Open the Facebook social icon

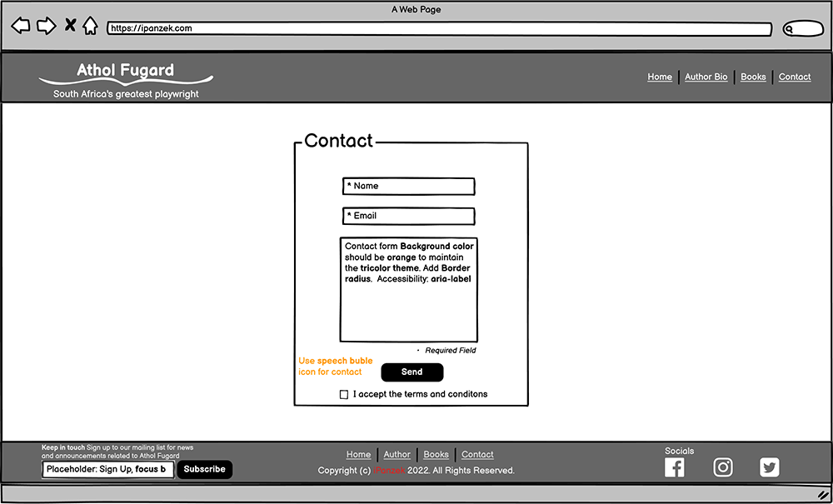[675, 467]
